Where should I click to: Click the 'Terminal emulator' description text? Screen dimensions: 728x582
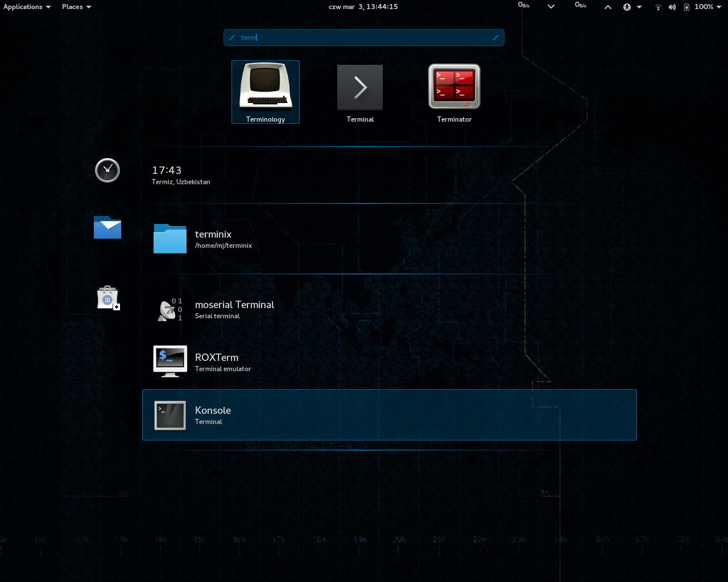coord(223,369)
